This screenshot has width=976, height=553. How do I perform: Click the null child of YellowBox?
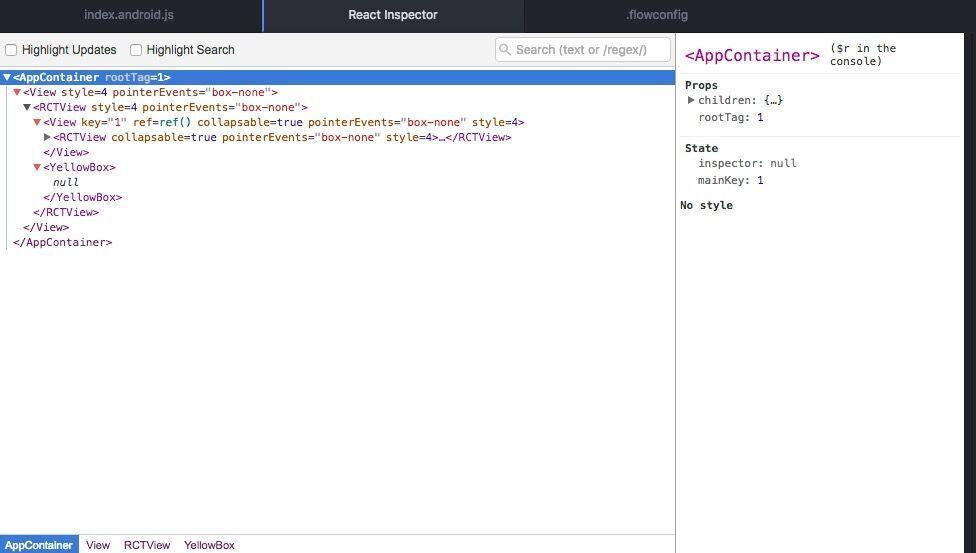[x=65, y=182]
